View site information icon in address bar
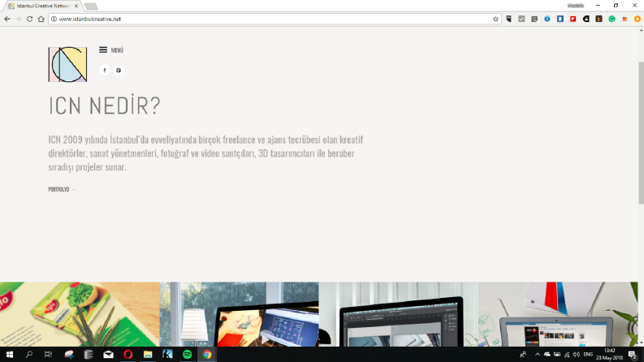 [54, 19]
